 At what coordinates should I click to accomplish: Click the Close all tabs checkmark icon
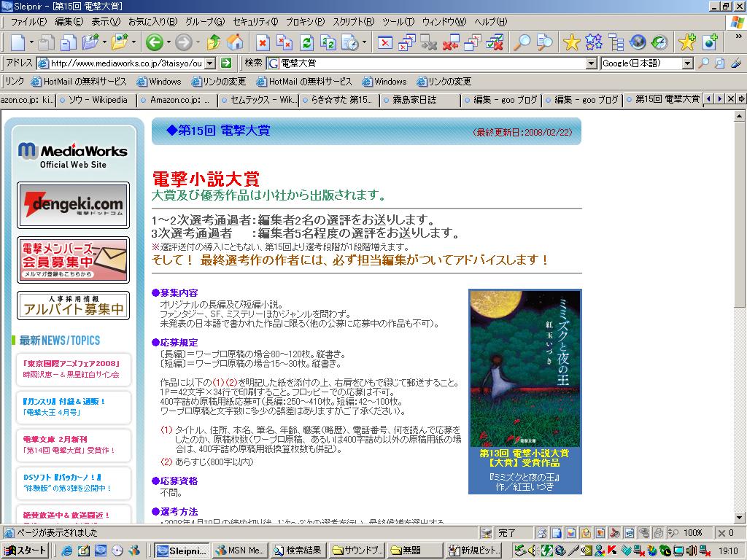[x=495, y=42]
